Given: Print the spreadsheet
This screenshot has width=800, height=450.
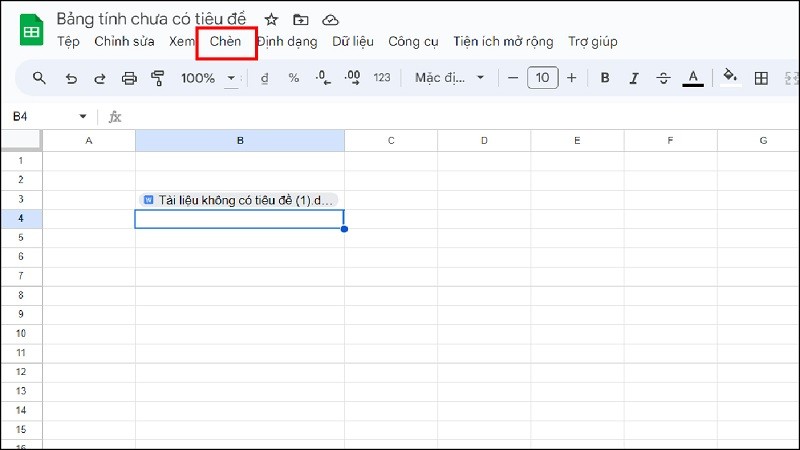Looking at the screenshot, I should [129, 78].
